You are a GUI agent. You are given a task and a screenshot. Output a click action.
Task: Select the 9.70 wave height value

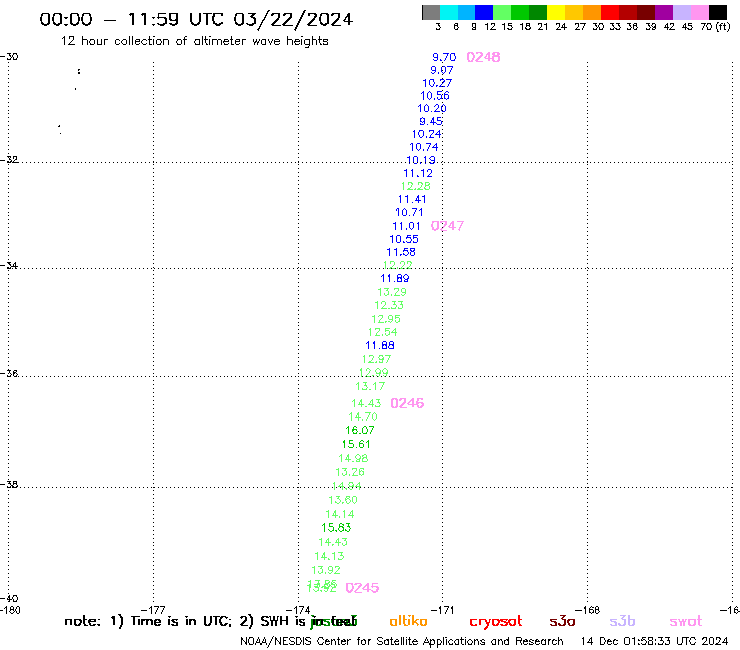444,58
